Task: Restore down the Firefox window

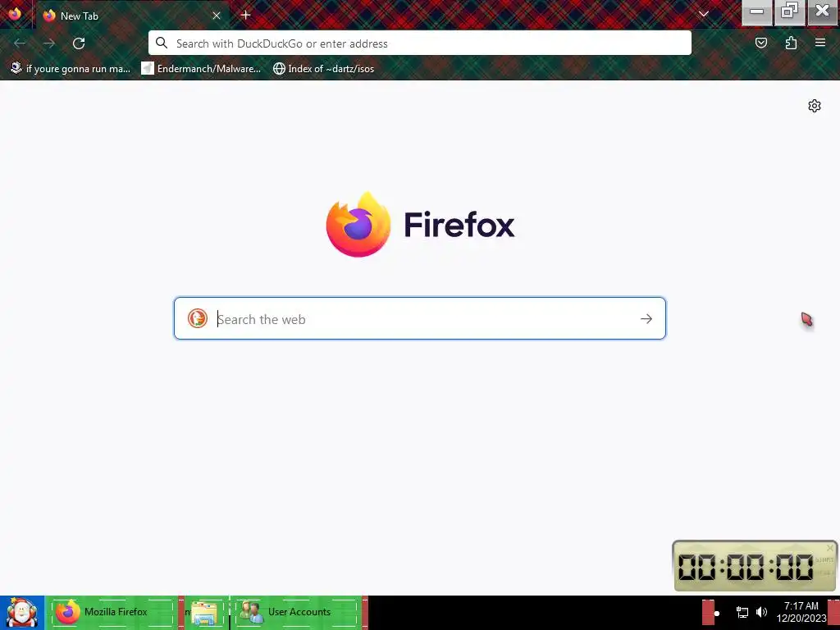Action: 789,11
